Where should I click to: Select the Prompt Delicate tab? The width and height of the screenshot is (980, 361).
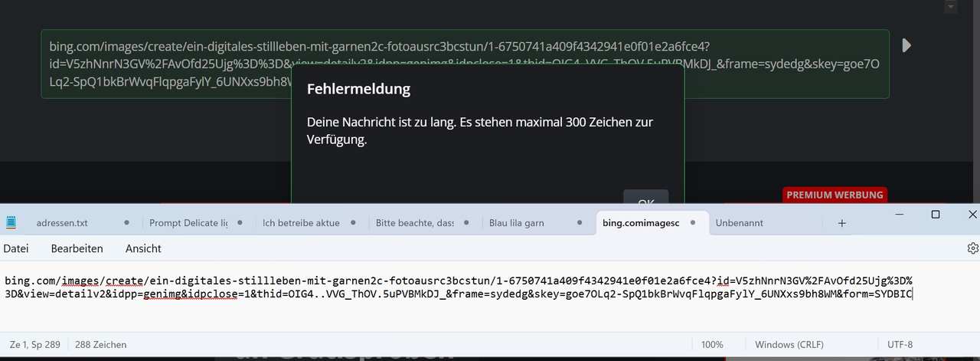[188, 223]
